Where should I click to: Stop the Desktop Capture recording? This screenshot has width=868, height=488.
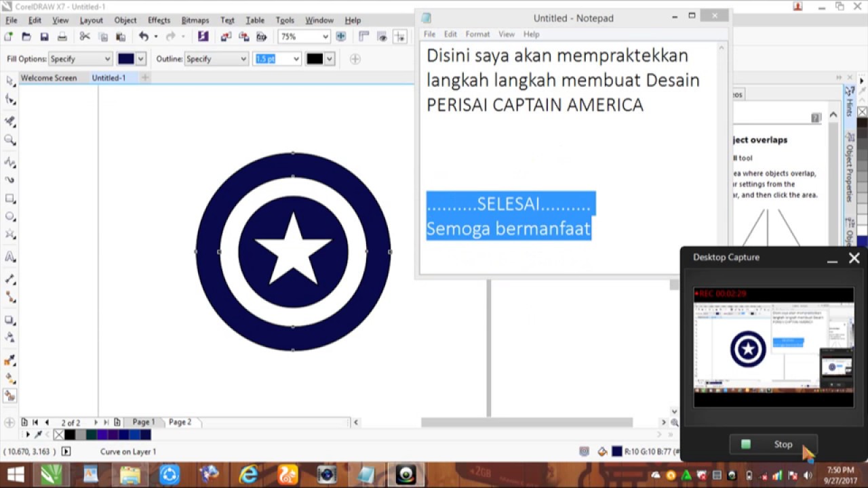(773, 445)
